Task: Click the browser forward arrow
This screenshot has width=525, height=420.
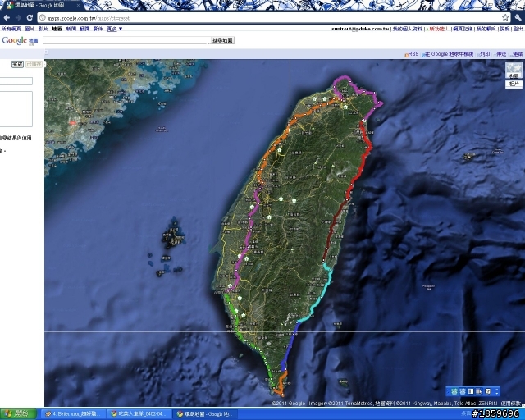Action: [18, 17]
